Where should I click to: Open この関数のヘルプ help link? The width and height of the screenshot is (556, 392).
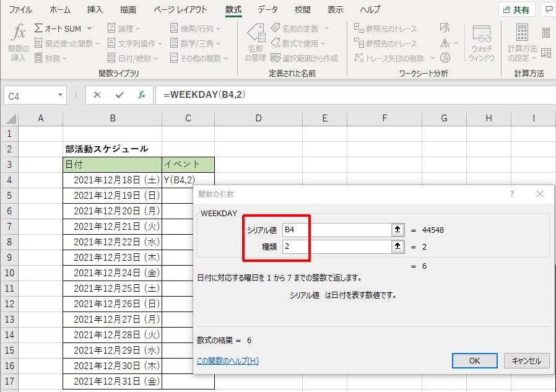pyautogui.click(x=227, y=360)
